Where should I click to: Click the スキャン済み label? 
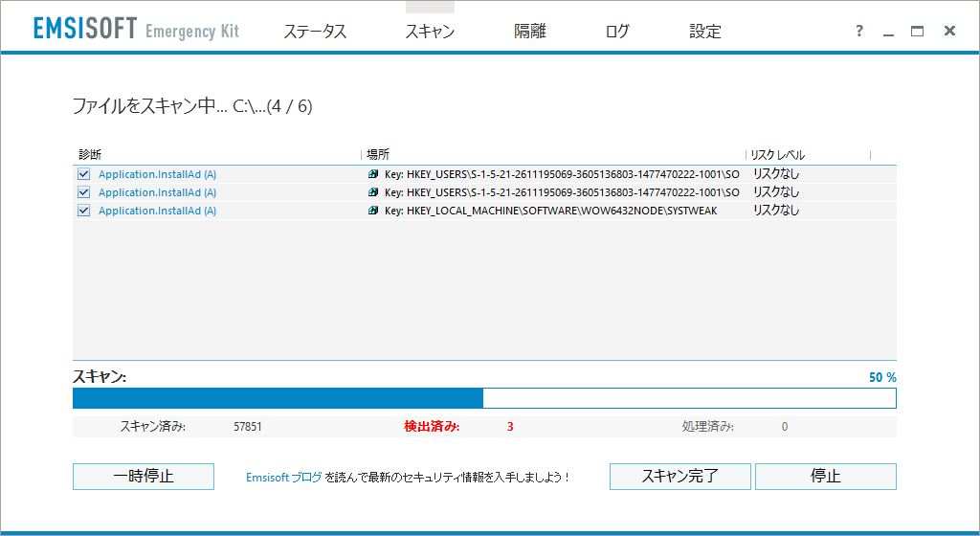click(153, 427)
